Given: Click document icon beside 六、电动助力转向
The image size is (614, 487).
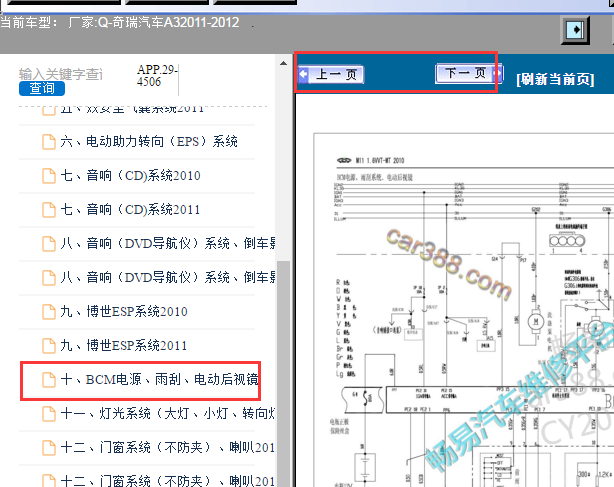Looking at the screenshot, I should click(49, 142).
